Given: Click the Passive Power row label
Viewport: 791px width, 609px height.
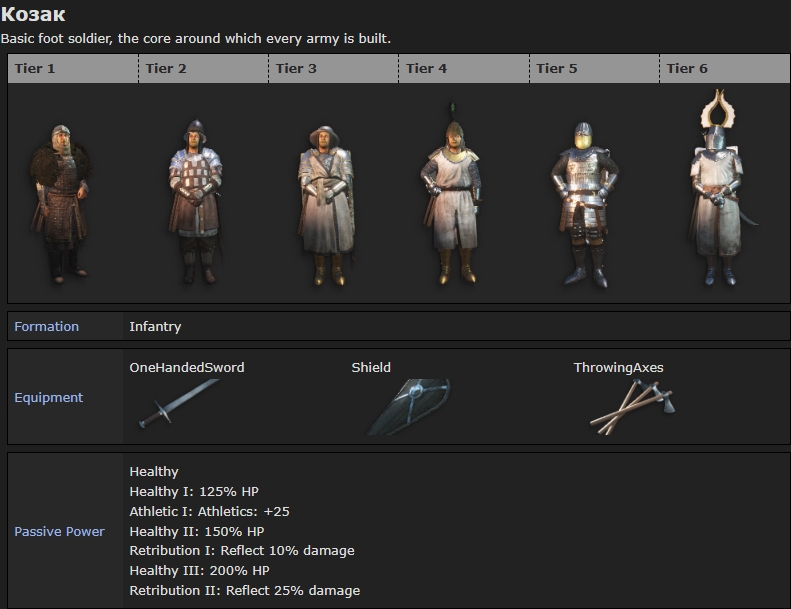Looking at the screenshot, I should pyautogui.click(x=59, y=531).
